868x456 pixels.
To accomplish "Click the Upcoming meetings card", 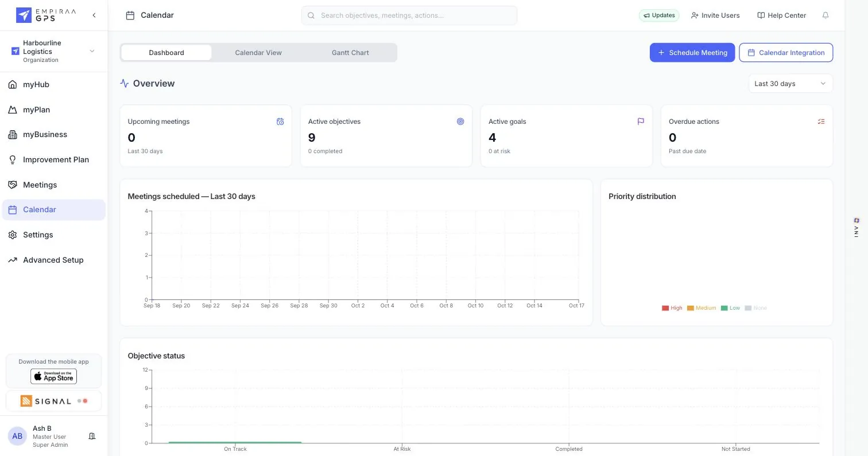I will [x=206, y=136].
